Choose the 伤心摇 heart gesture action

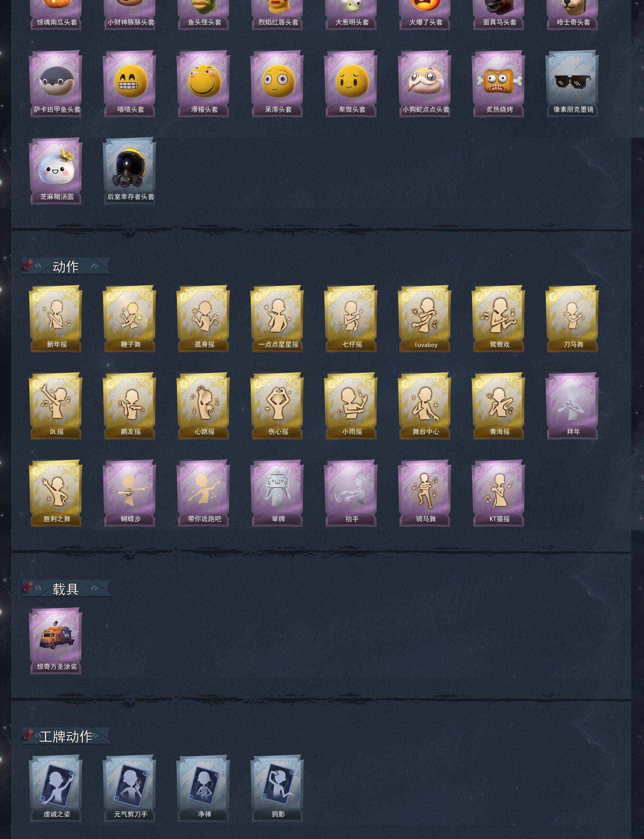click(277, 406)
